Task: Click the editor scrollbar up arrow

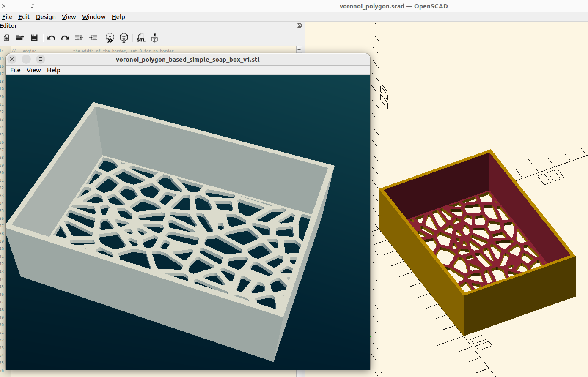Action: (x=299, y=49)
